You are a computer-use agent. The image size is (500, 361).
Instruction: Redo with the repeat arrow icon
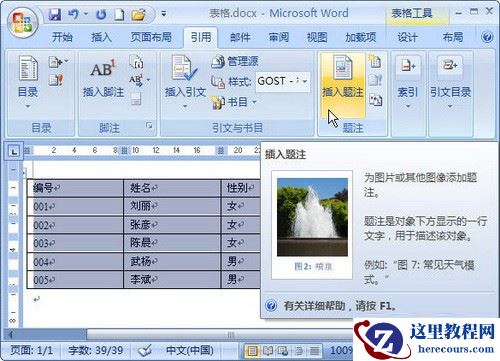101,14
